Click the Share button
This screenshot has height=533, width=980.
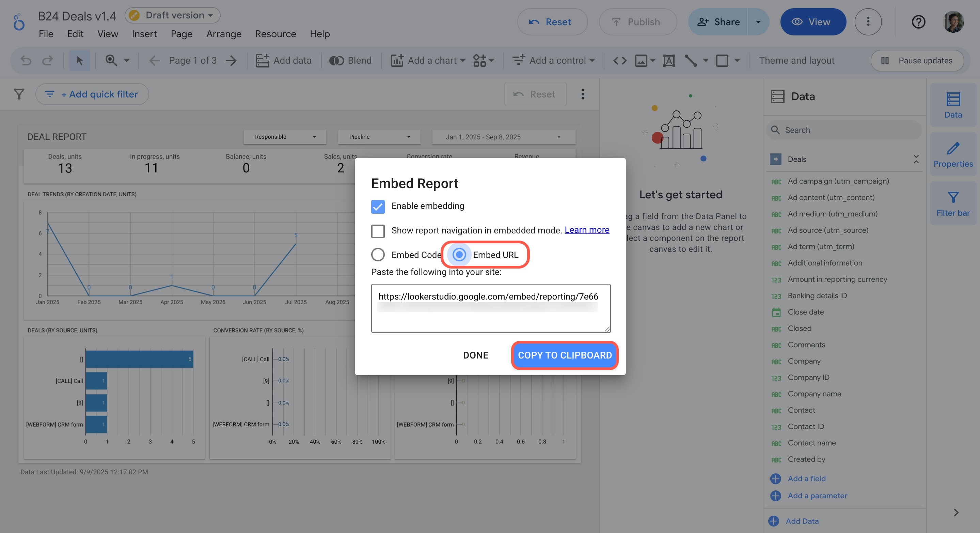point(718,22)
